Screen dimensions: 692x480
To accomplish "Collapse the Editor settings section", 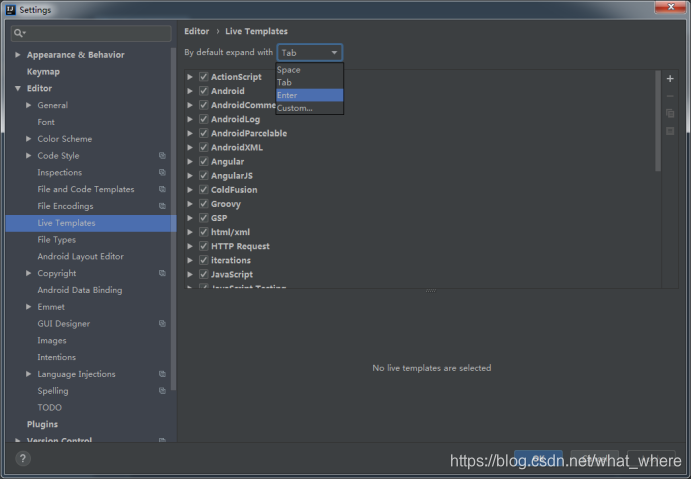I will [18, 88].
